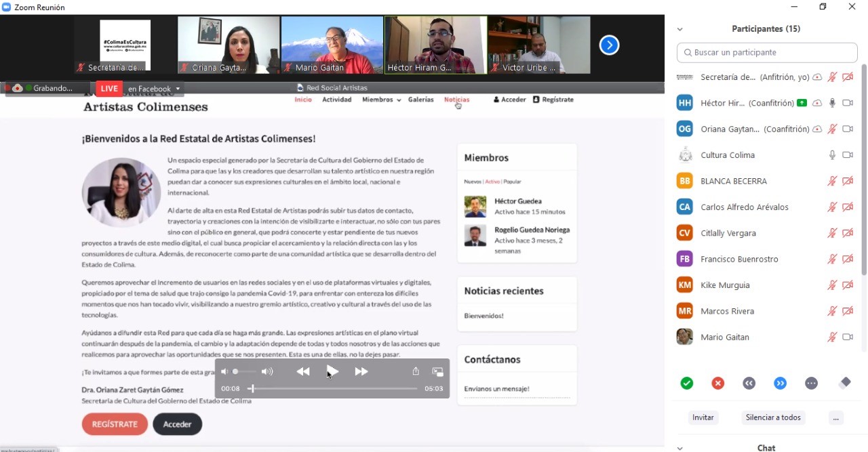Click the red LIVE badge
The image size is (868, 452).
(109, 89)
